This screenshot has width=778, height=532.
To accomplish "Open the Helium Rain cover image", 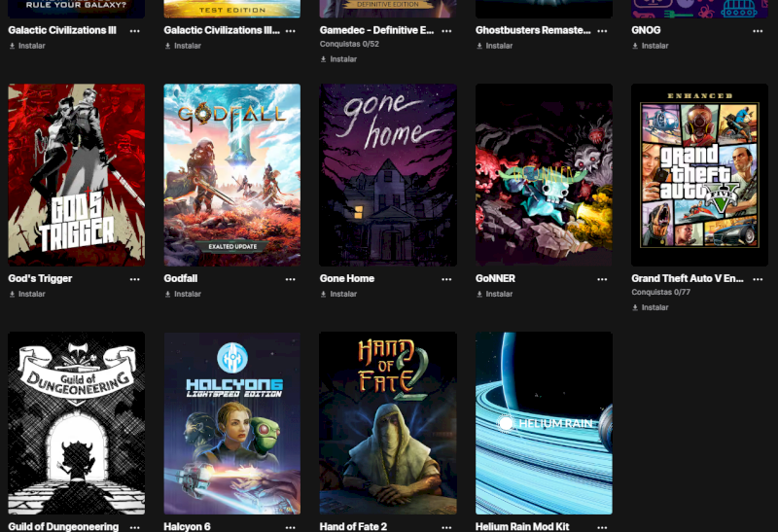I will click(x=544, y=423).
